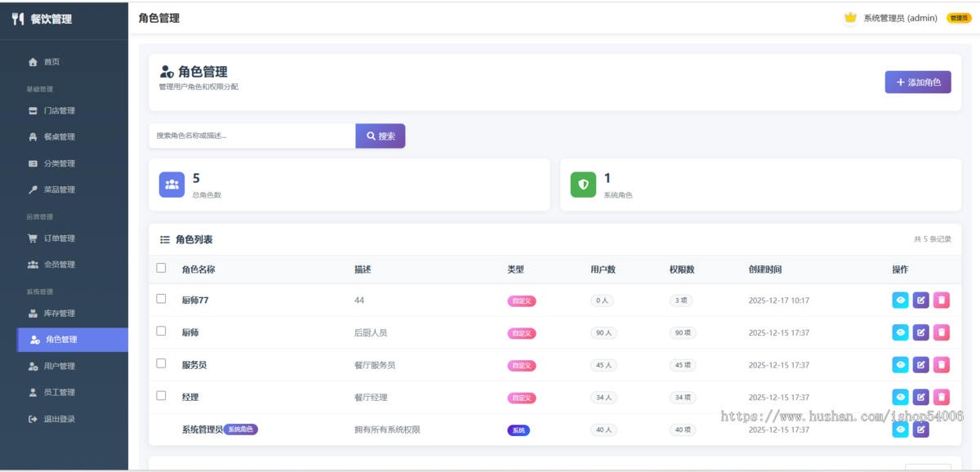Screen dimensions: 980x472
Task: Click the 搜索 search button
Action: 381,135
